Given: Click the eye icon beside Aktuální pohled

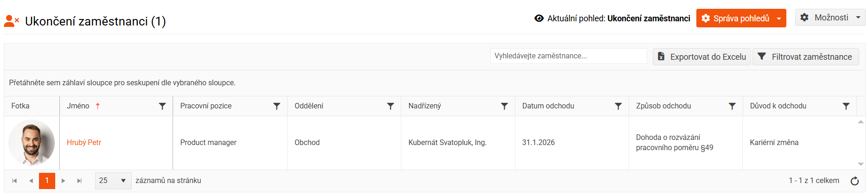Looking at the screenshot, I should [539, 19].
